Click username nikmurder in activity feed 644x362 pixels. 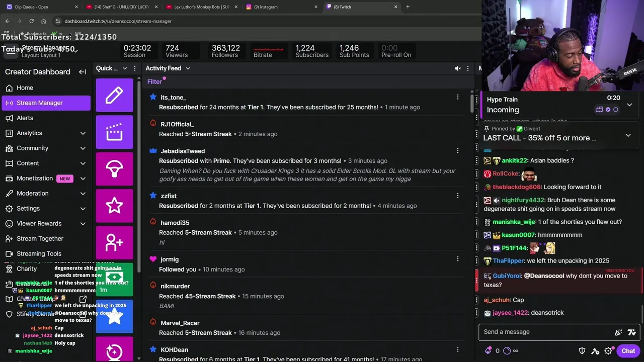tap(175, 286)
